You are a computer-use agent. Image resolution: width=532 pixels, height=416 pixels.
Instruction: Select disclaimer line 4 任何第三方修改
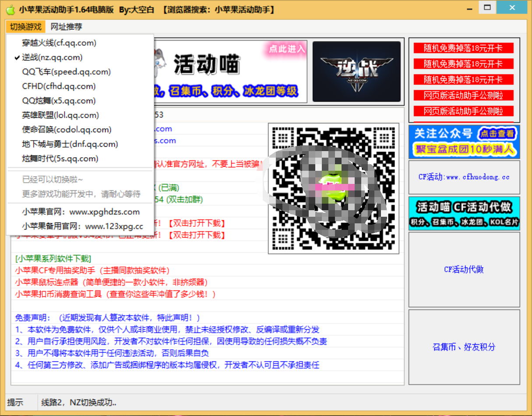[167, 365]
